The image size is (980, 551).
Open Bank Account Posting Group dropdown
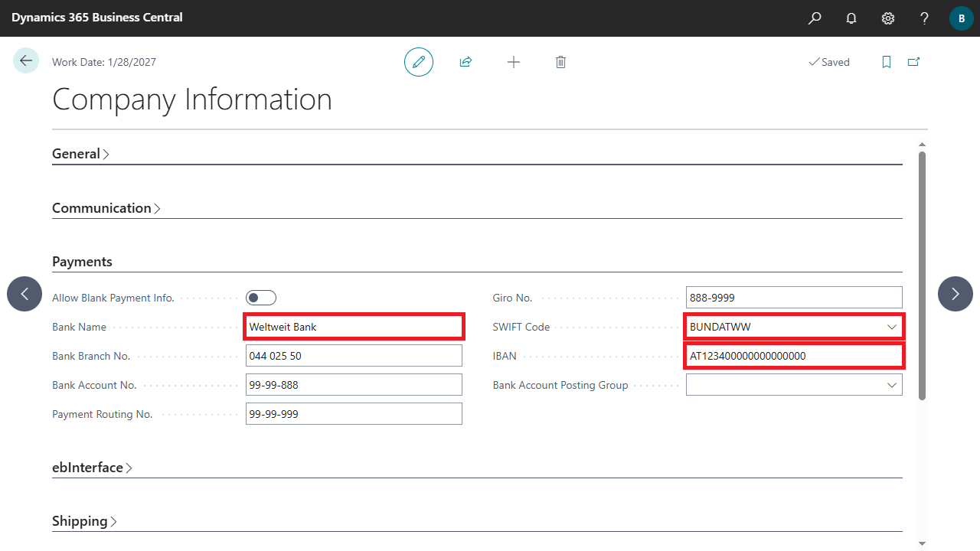click(892, 385)
